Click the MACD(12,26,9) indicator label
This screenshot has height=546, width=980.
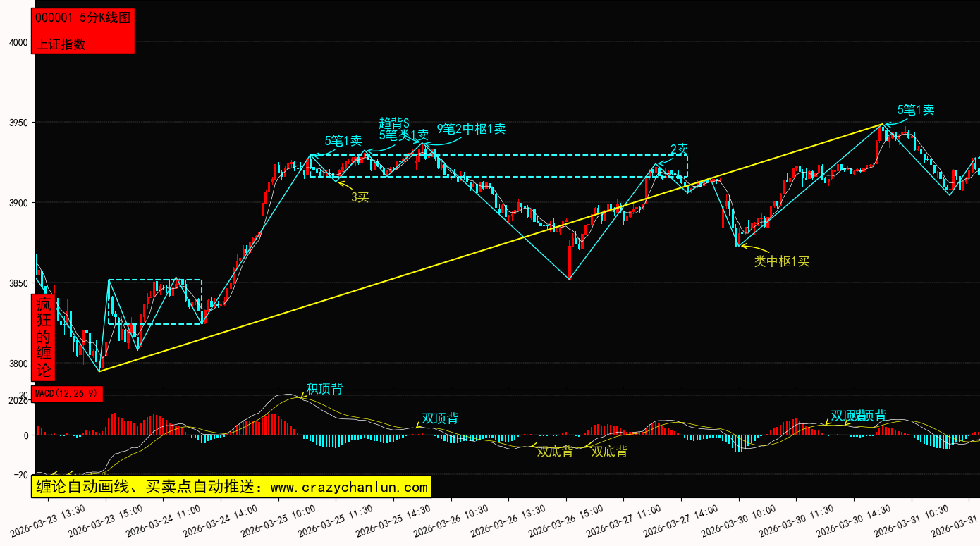coord(68,393)
